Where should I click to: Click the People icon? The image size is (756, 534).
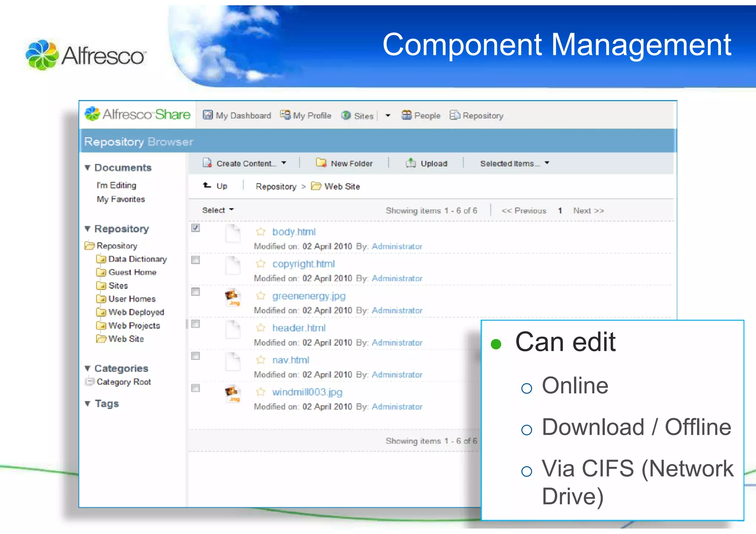[x=406, y=115]
